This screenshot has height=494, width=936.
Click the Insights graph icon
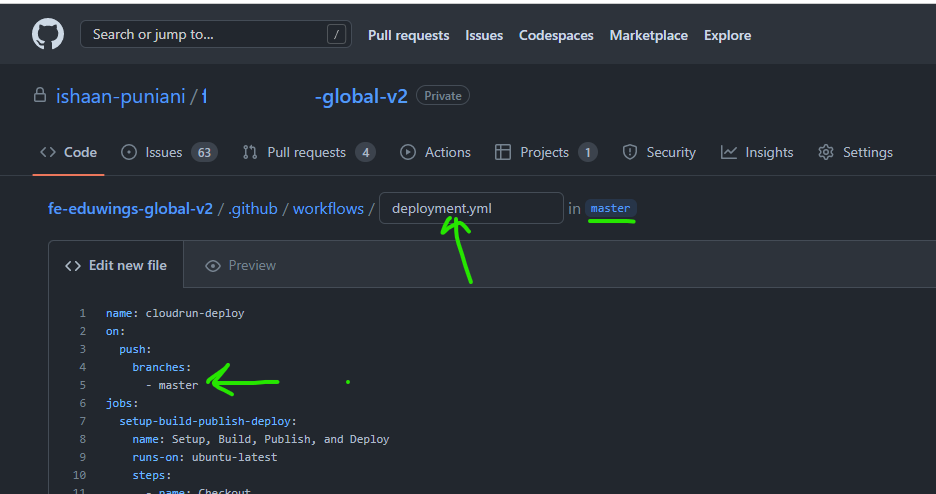pos(728,152)
